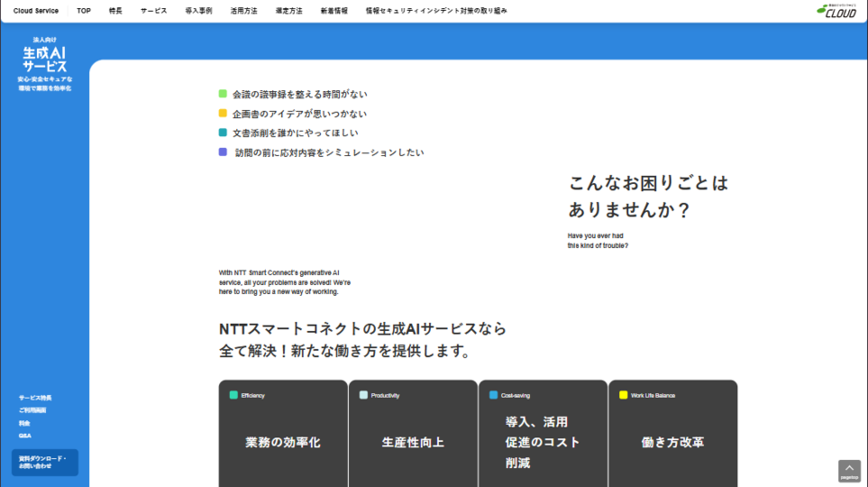The width and height of the screenshot is (868, 487).
Task: Click the Cost-saving card label
Action: point(516,396)
